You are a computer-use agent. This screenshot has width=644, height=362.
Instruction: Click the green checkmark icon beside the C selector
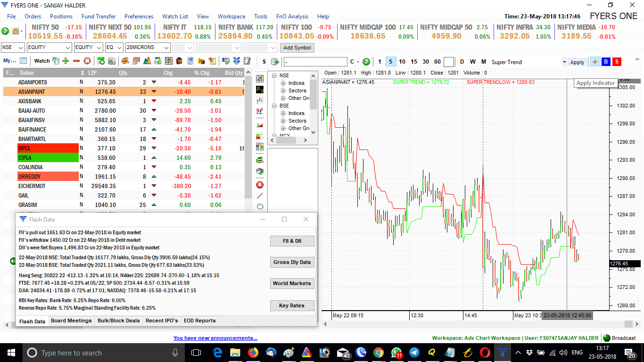pyautogui.click(x=366, y=62)
